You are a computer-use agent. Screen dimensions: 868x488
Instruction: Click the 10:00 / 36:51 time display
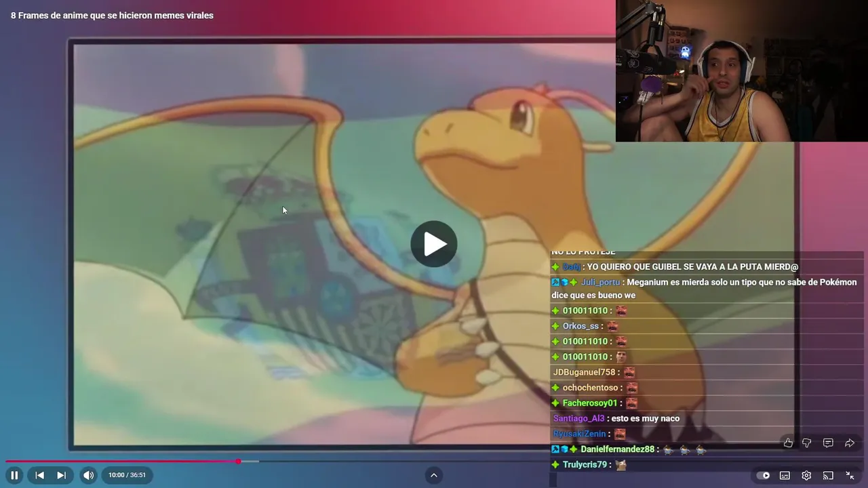[x=127, y=475]
